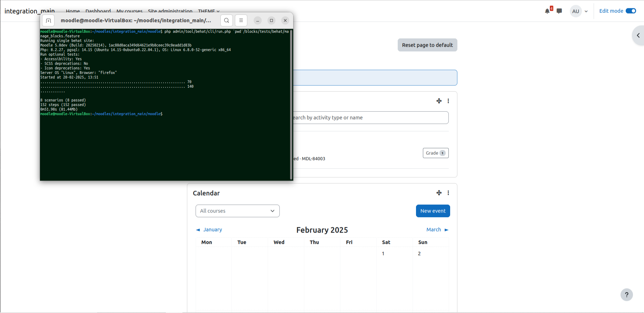This screenshot has height=313, width=644.
Task: Click the Edit mode label
Action: click(611, 11)
